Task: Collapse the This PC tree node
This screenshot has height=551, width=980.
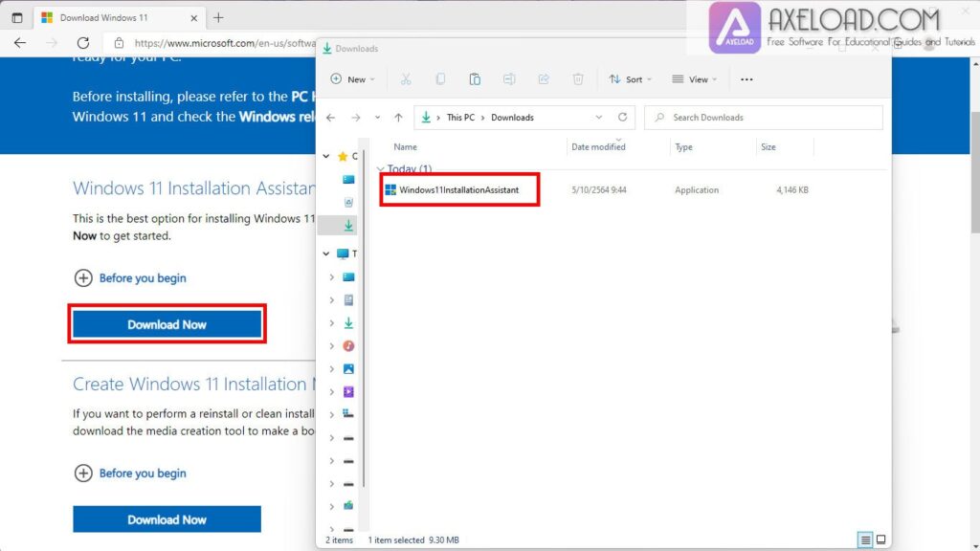Action: [326, 253]
